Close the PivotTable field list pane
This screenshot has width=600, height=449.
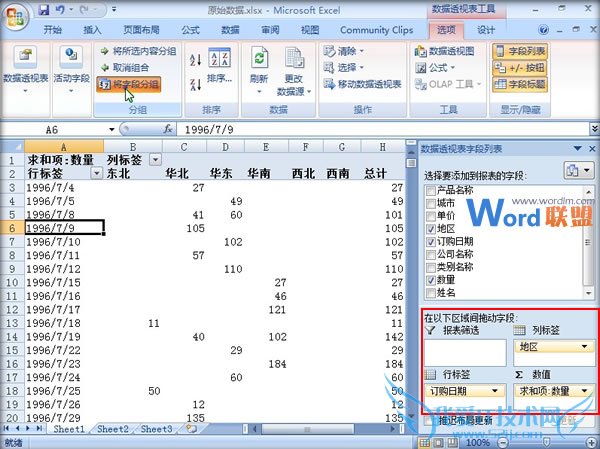592,149
